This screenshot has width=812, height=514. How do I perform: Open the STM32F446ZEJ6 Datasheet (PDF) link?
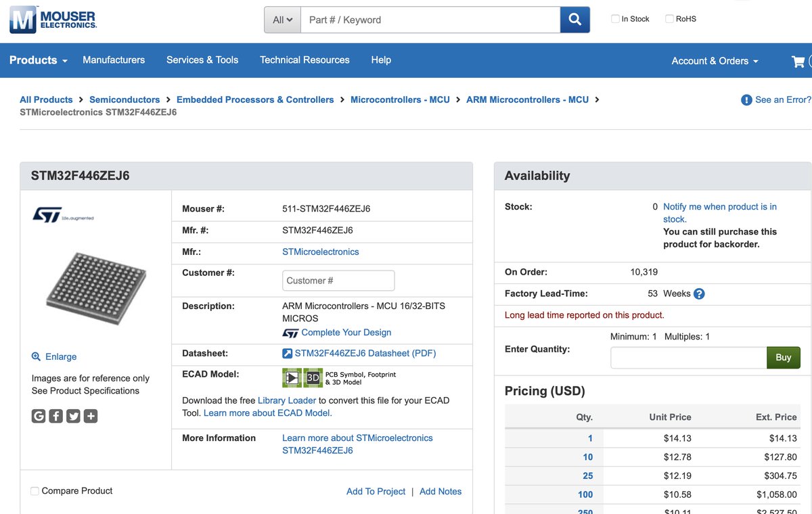coord(365,353)
